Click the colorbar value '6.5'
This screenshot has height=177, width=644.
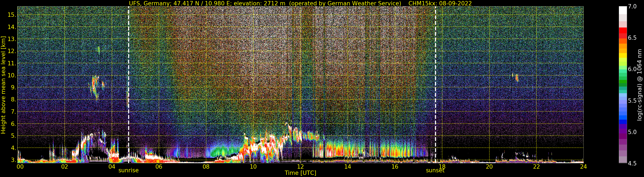click(x=632, y=38)
